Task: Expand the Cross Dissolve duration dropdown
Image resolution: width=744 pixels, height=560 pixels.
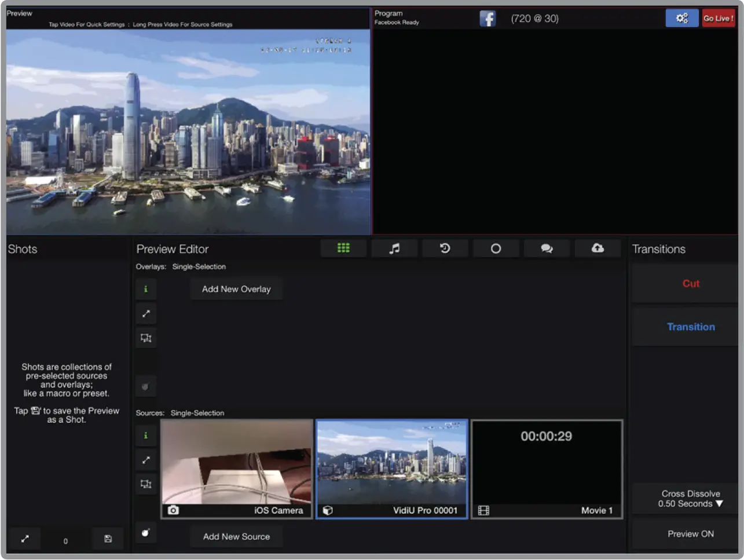Action: tap(691, 499)
